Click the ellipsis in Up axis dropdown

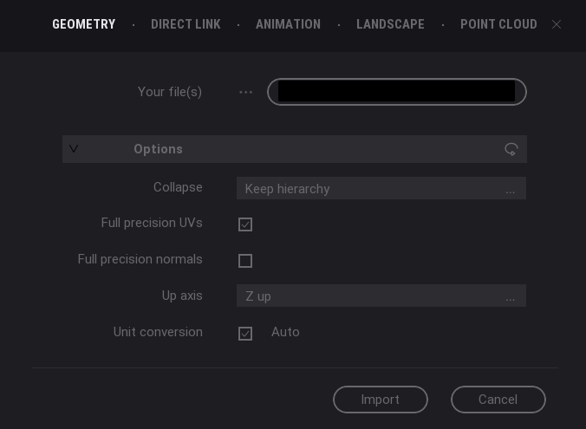510,299
